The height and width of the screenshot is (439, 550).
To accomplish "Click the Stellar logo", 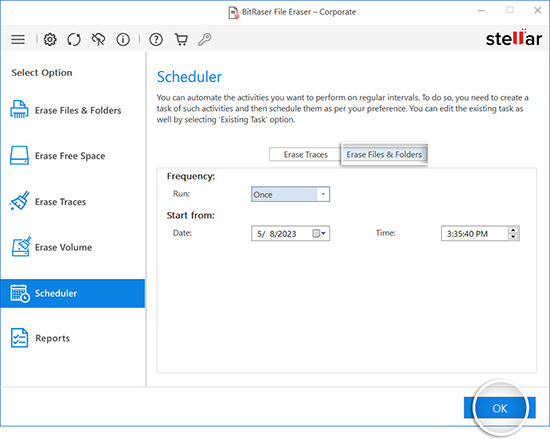I will click(x=514, y=38).
